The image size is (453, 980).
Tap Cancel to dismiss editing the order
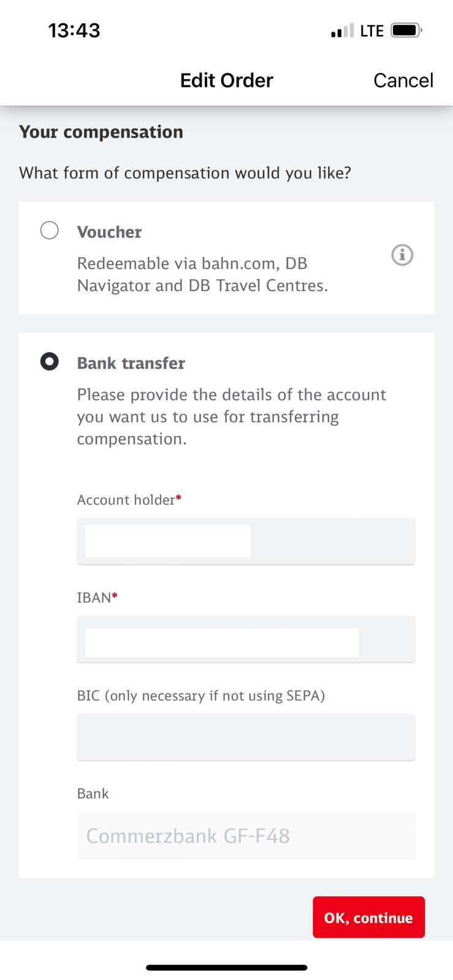[403, 80]
